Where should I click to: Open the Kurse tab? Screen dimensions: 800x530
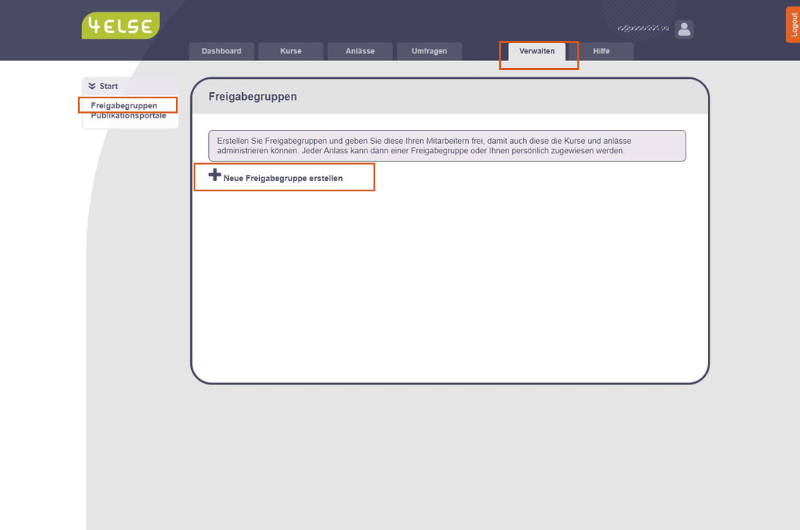290,51
